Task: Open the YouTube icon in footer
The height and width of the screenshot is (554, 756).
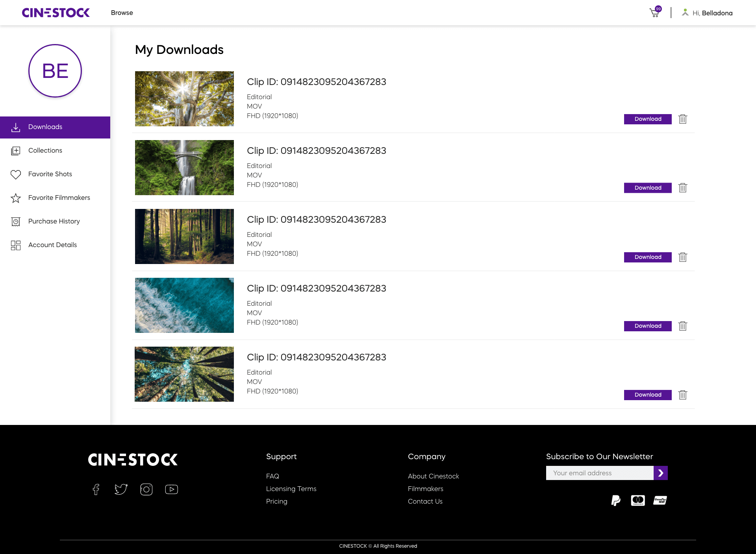Action: tap(171, 489)
